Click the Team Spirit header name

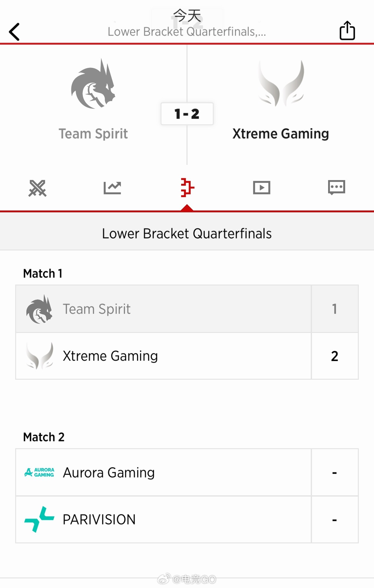[93, 134]
